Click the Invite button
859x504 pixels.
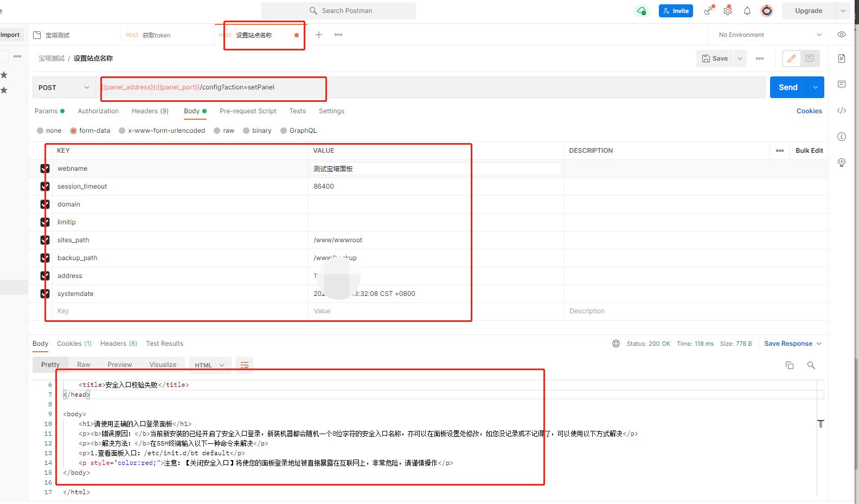click(676, 11)
